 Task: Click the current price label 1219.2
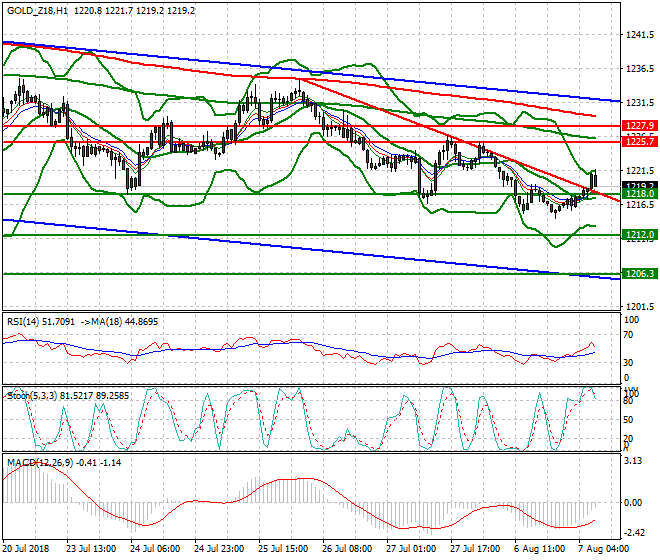pyautogui.click(x=640, y=185)
